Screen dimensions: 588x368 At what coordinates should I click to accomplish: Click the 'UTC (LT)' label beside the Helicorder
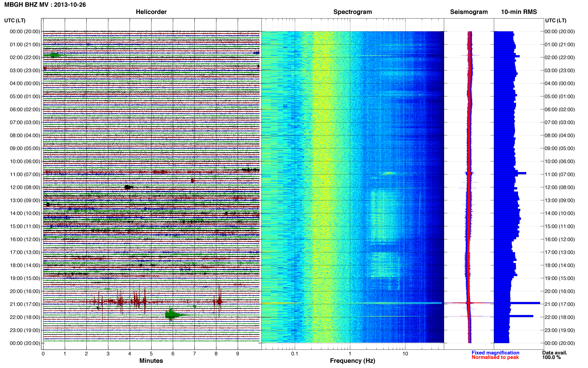pos(15,20)
